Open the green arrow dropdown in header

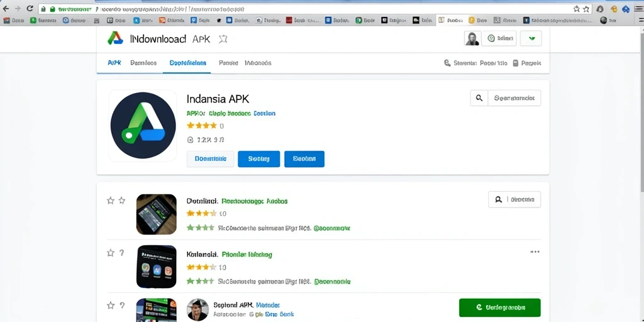point(531,38)
